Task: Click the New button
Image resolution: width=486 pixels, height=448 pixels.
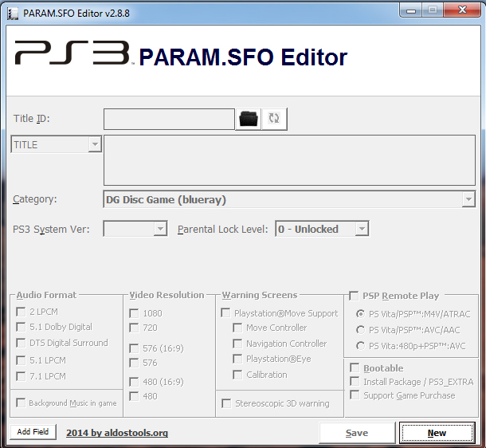Action: point(437,433)
